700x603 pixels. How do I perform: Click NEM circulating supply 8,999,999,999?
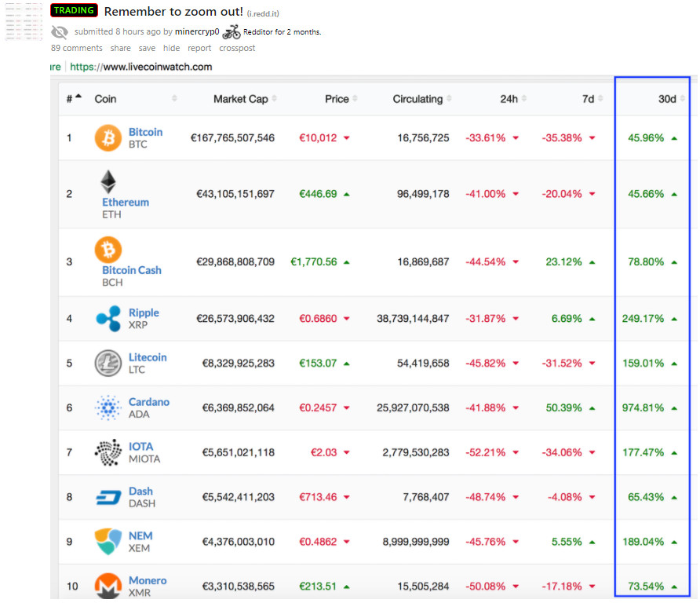click(416, 542)
